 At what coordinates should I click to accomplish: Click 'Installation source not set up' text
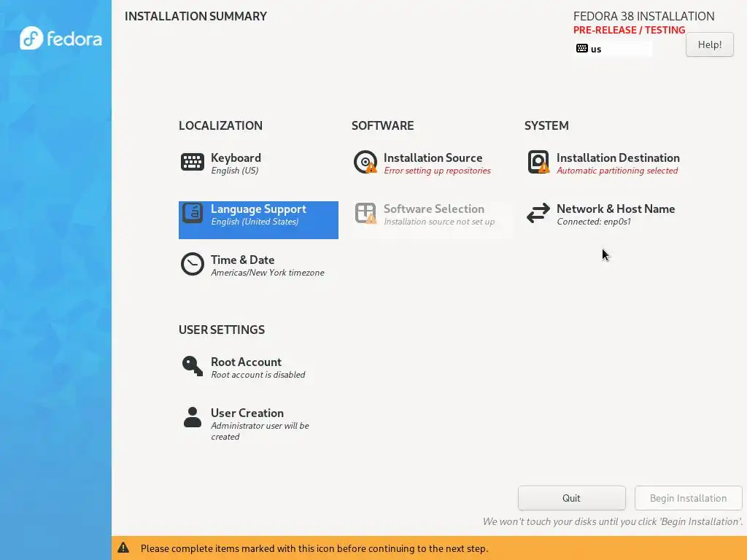click(x=438, y=222)
